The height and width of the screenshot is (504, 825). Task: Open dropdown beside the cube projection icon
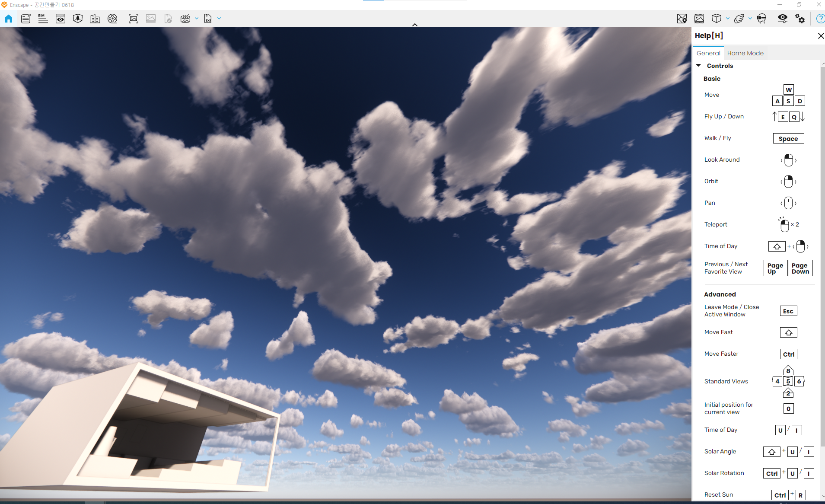pos(728,19)
